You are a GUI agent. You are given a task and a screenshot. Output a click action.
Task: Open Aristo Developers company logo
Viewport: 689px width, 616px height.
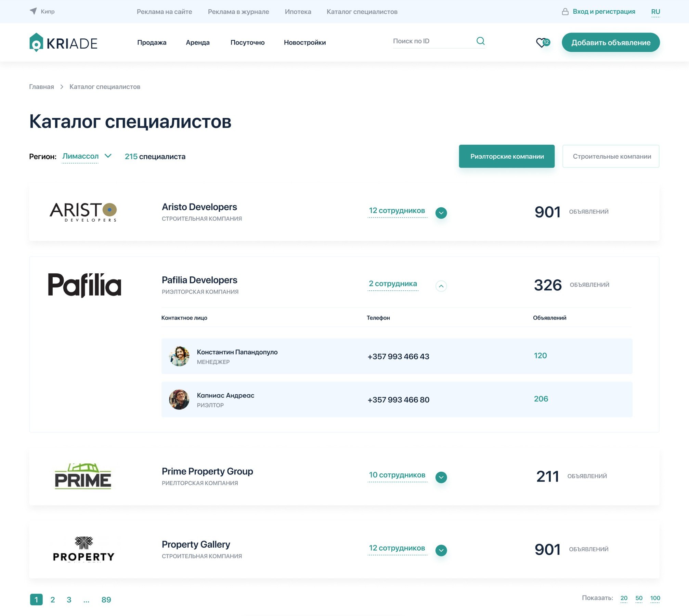[x=83, y=212]
